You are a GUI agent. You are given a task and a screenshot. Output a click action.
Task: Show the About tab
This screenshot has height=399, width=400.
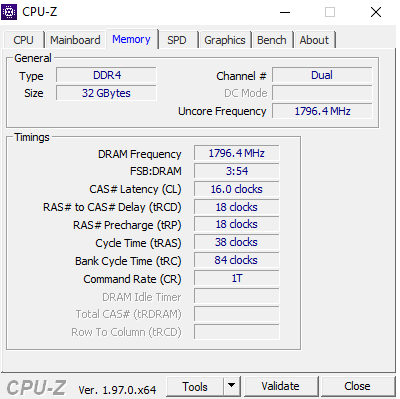click(x=314, y=40)
